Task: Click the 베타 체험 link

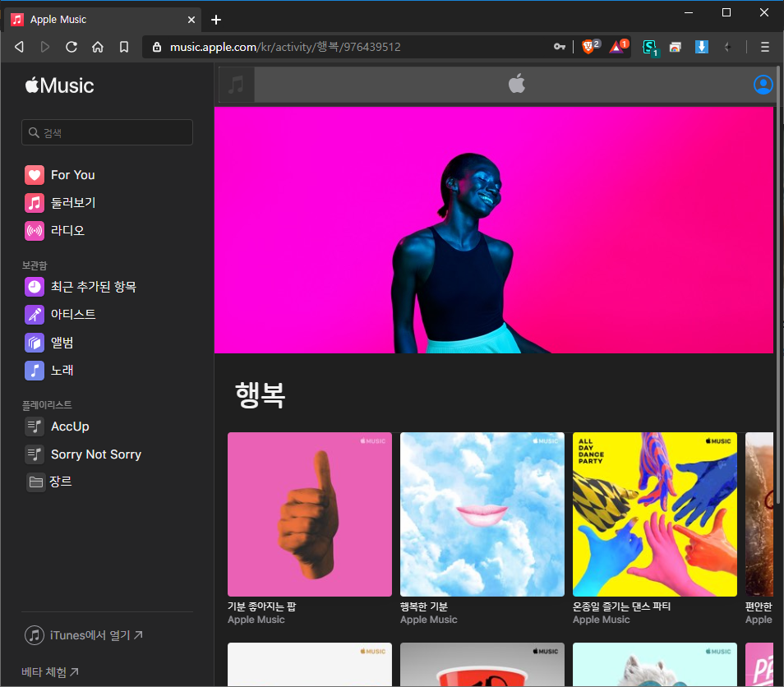Action: [50, 672]
